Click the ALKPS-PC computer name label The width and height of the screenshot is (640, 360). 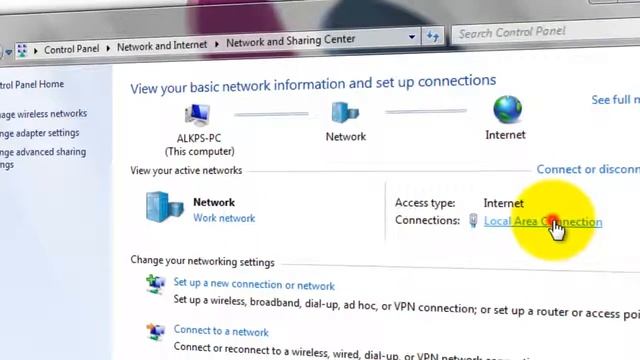pyautogui.click(x=199, y=138)
